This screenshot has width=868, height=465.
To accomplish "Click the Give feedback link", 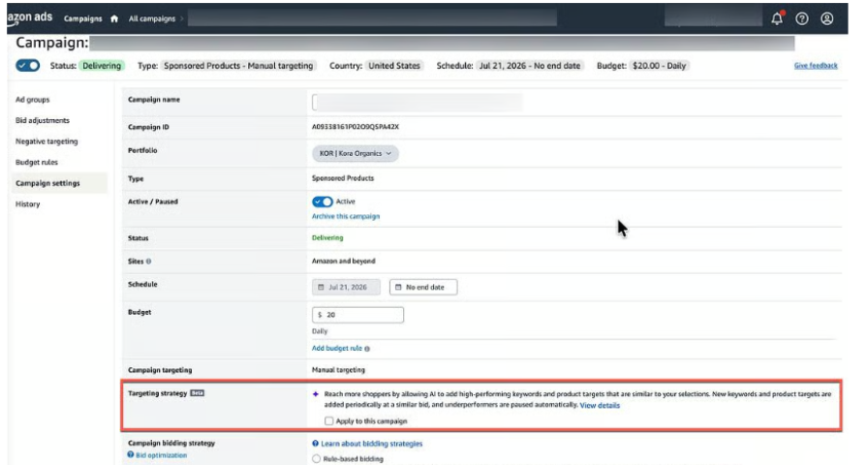I will 816,66.
